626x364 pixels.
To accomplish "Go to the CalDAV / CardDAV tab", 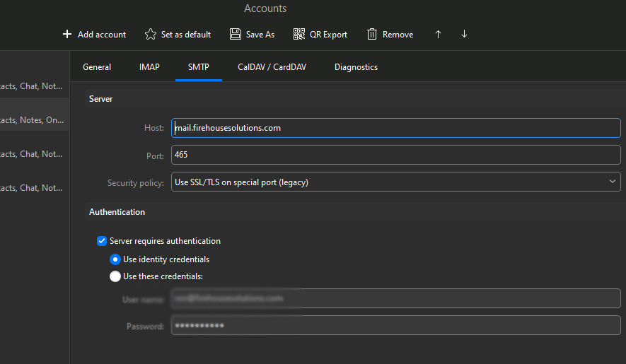I will click(272, 67).
